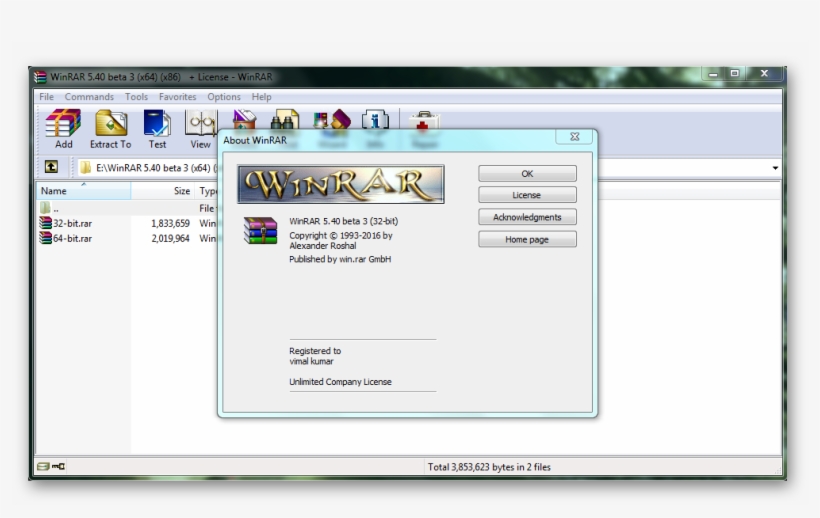Click the size value 1,833,659
820x518 pixels.
(x=170, y=223)
